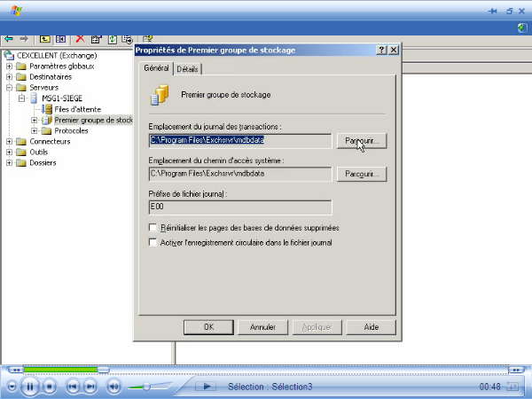The width and height of the screenshot is (532, 399).
Task: Click Parcourir for journal des transactions
Action: click(x=362, y=141)
